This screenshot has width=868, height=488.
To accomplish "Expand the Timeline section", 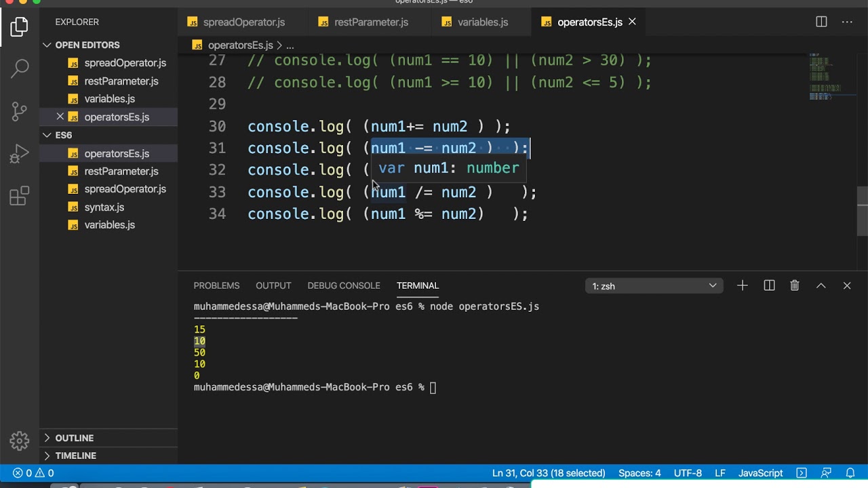I will pos(108,455).
